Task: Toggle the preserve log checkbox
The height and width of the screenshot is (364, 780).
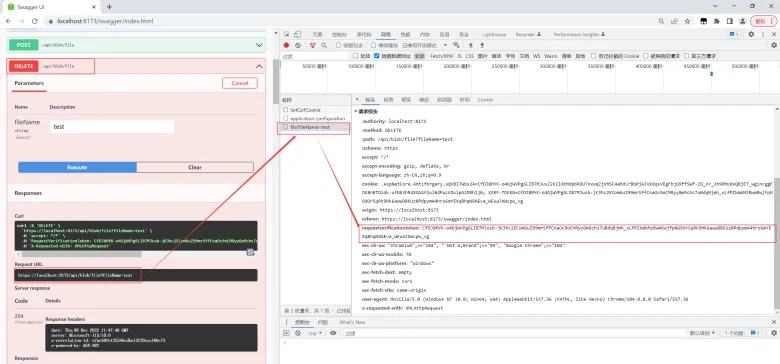Action: (x=339, y=45)
